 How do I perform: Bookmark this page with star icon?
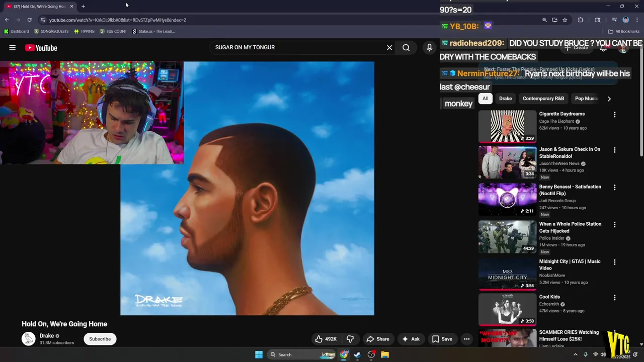[565, 20]
